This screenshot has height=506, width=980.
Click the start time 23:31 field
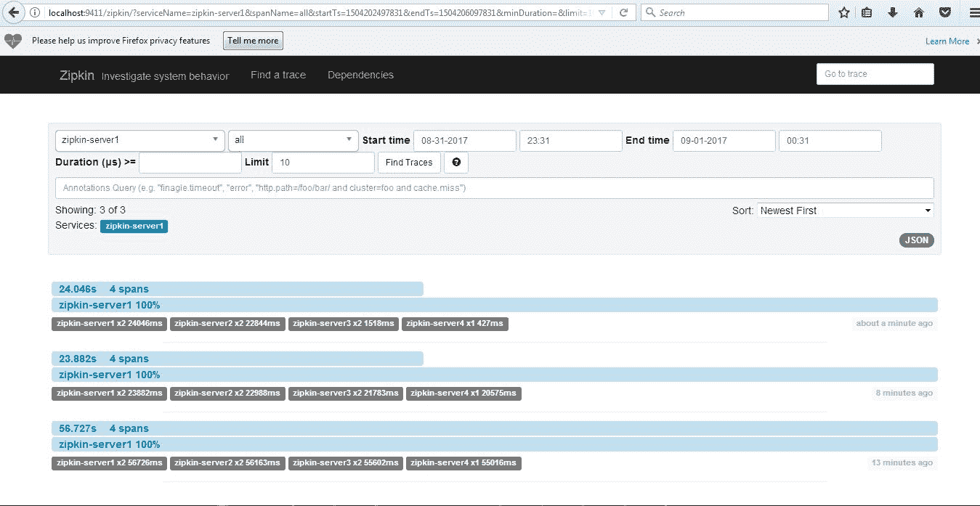(570, 141)
